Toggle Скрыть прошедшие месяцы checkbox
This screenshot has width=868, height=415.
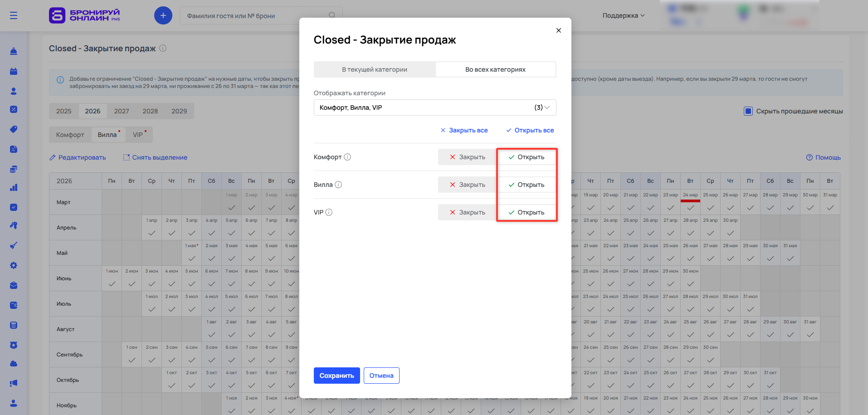coord(748,111)
